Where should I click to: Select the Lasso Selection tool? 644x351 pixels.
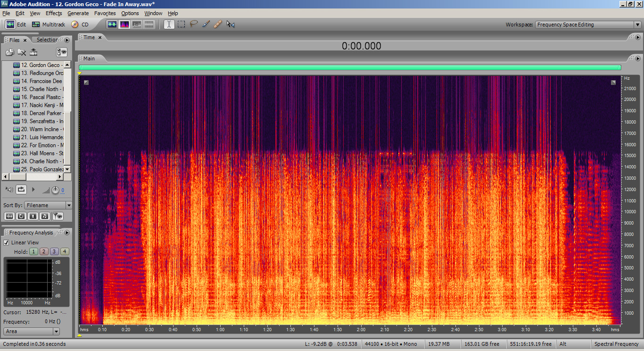pos(193,24)
